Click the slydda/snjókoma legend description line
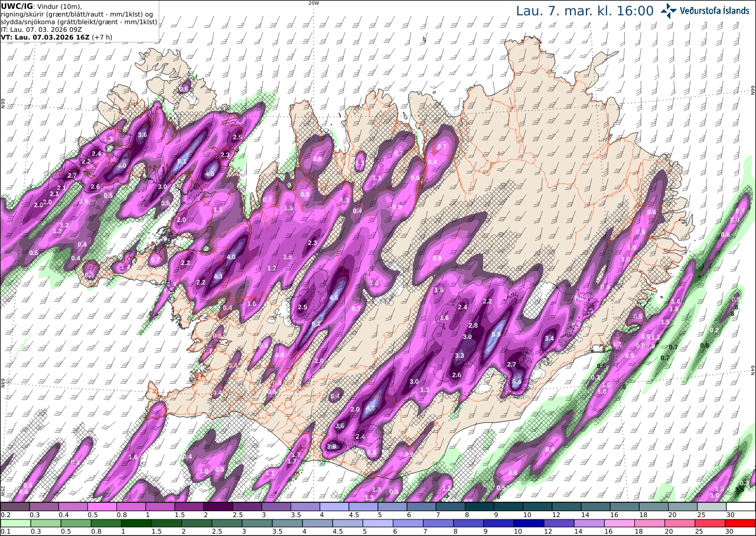The image size is (756, 536). click(x=79, y=22)
